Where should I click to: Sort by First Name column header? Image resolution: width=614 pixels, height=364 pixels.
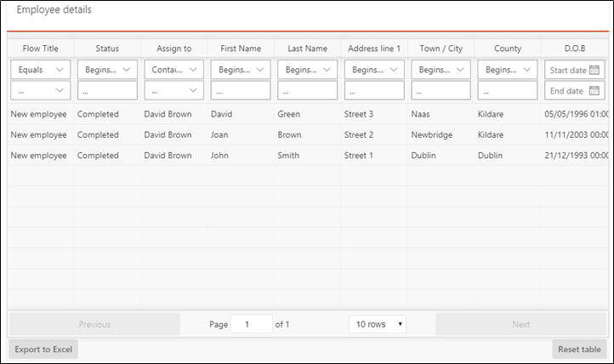pos(241,48)
